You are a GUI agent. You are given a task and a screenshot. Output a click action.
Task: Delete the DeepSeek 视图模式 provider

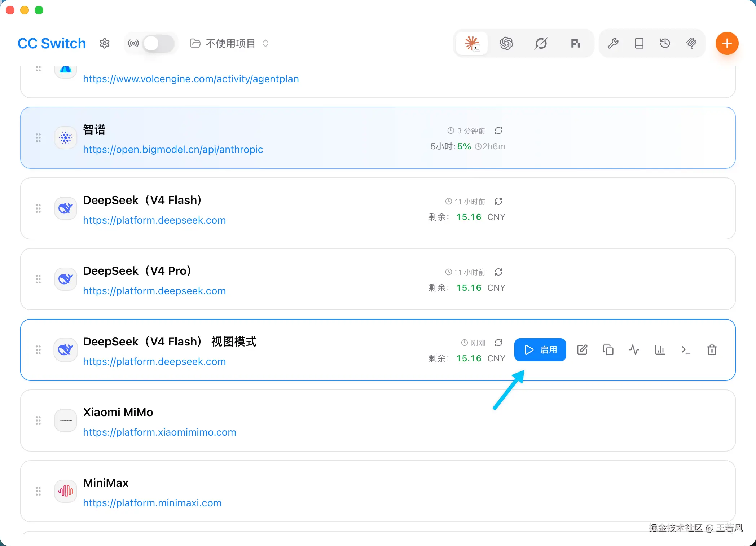click(x=712, y=350)
